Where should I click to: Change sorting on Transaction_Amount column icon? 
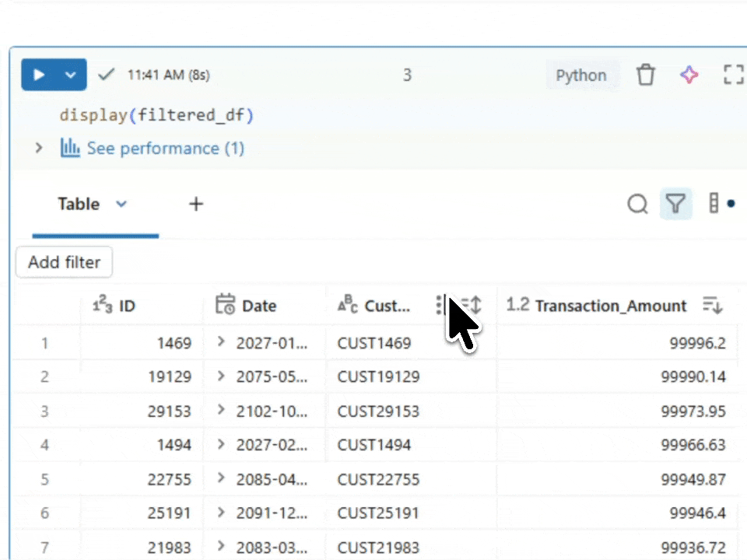712,306
